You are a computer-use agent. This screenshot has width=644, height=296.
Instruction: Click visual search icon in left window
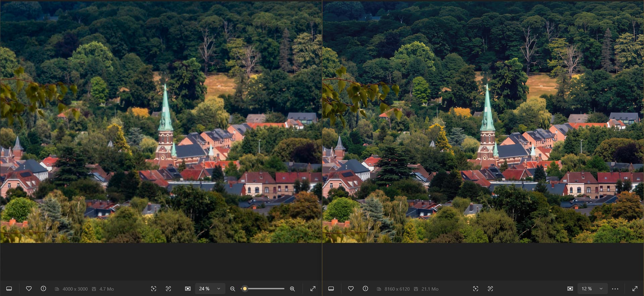(154, 289)
